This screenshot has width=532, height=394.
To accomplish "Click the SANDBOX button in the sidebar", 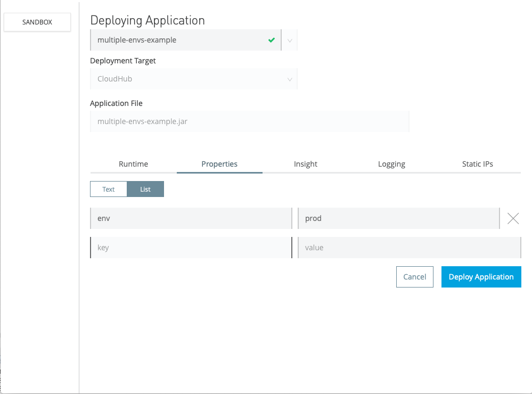I will [x=37, y=22].
